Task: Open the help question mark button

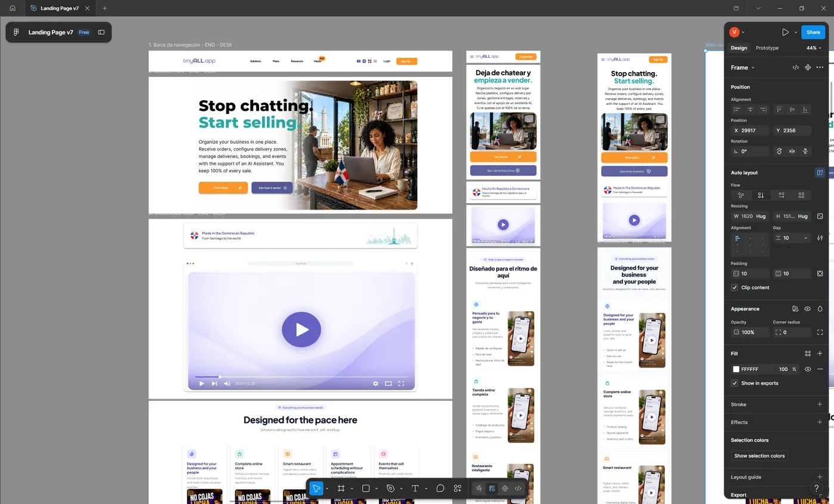Action: click(x=817, y=488)
